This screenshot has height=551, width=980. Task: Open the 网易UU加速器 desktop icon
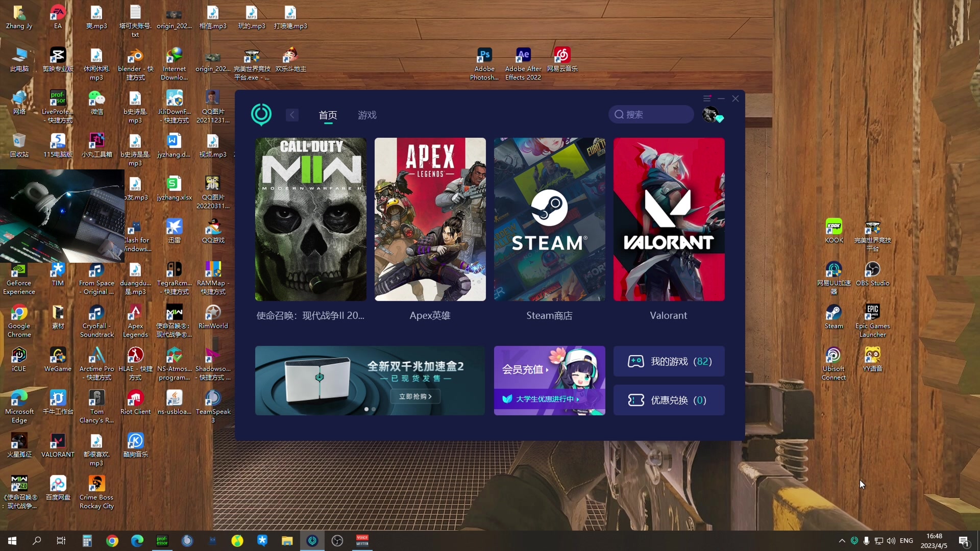point(834,278)
